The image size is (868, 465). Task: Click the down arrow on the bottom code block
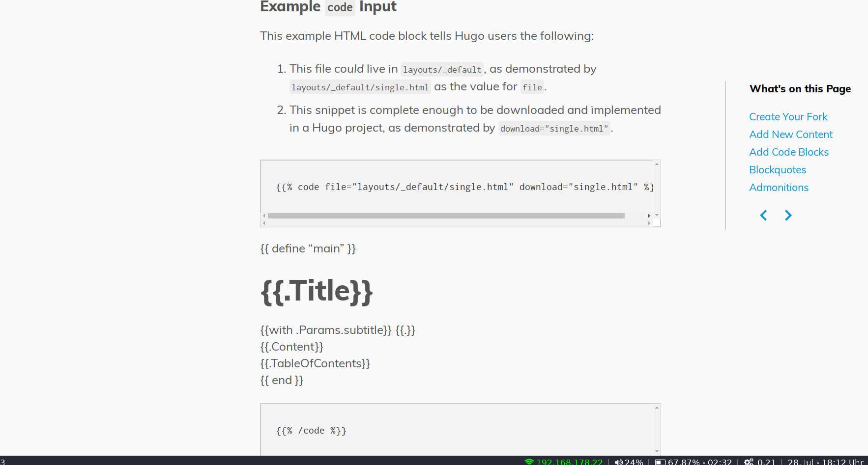(x=657, y=451)
